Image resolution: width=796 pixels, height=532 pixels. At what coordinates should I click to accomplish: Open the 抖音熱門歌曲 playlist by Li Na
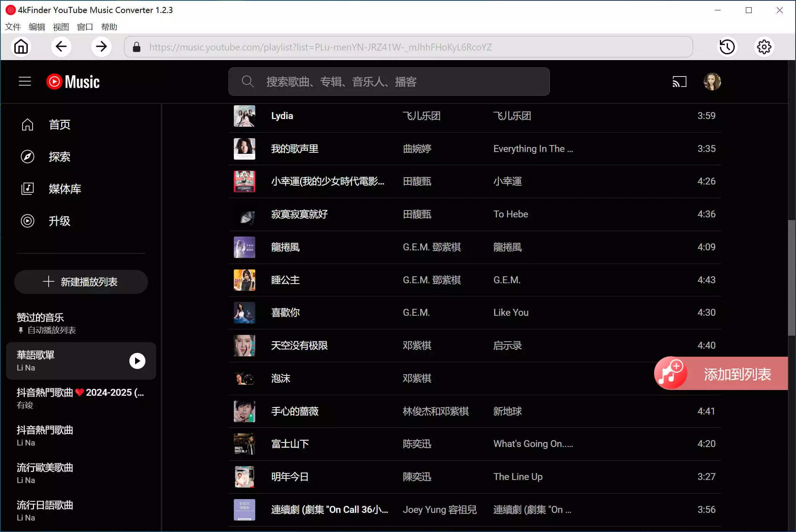coord(81,436)
